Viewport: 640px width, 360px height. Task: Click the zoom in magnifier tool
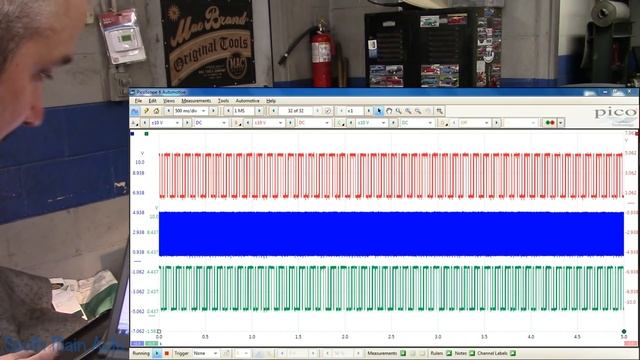408,111
